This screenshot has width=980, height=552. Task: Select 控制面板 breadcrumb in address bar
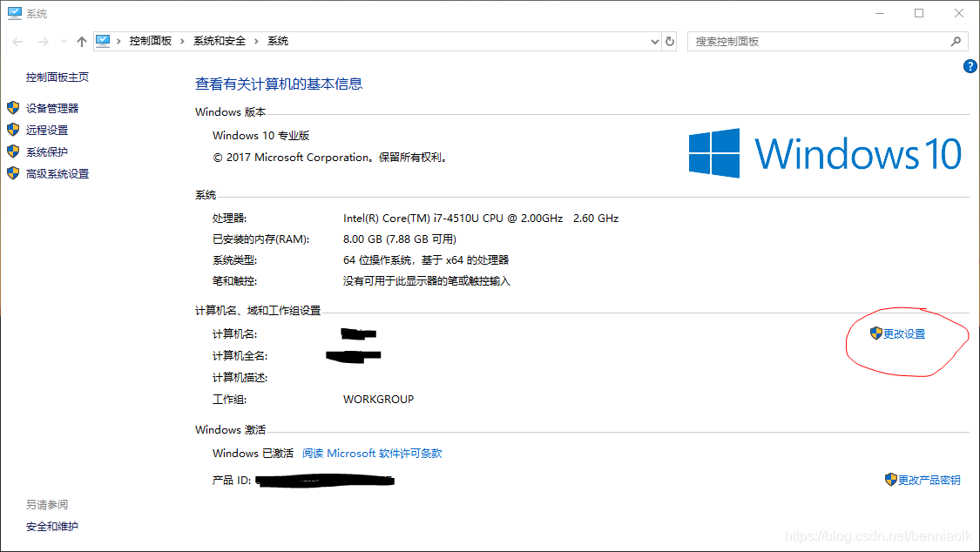pyautogui.click(x=151, y=41)
